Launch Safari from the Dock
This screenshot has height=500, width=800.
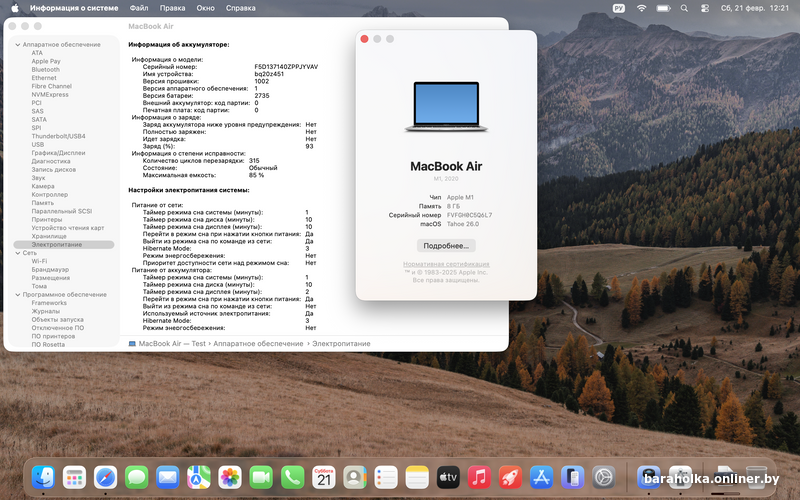click(106, 478)
